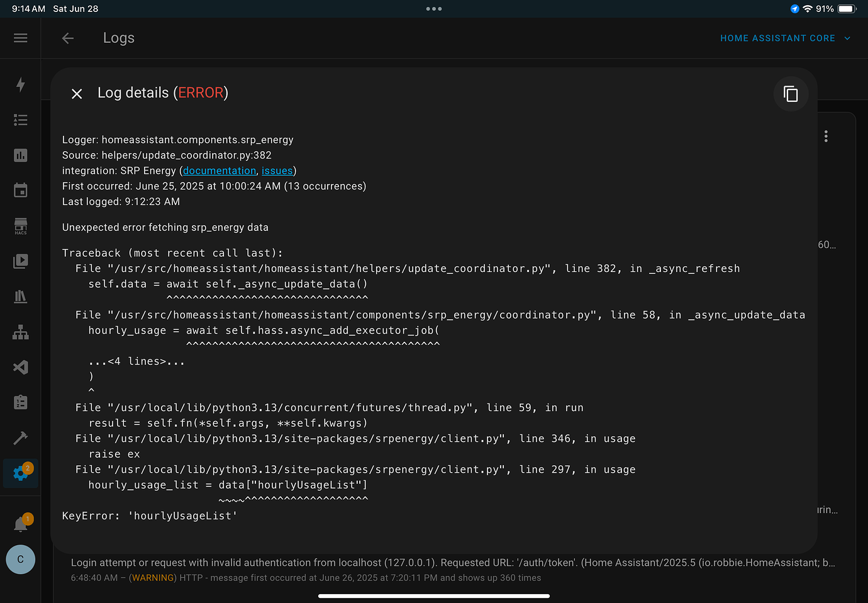The image size is (868, 603).
Task: Click the Settings gear icon
Action: (21, 473)
